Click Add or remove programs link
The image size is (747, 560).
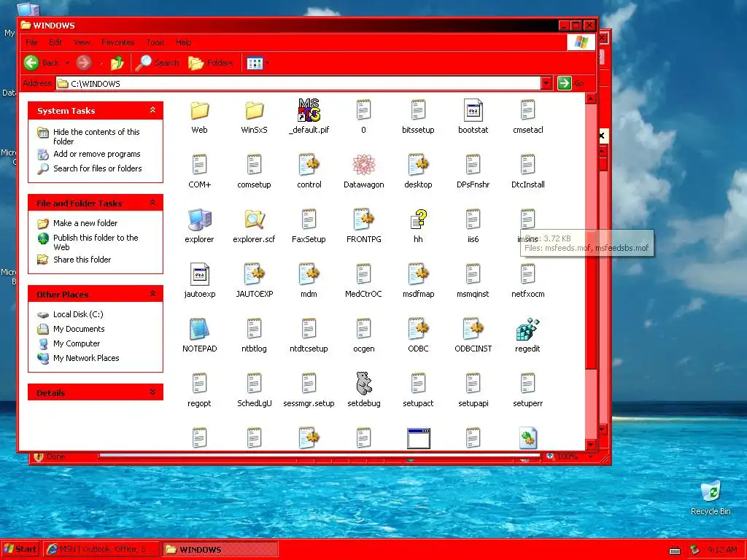click(97, 154)
